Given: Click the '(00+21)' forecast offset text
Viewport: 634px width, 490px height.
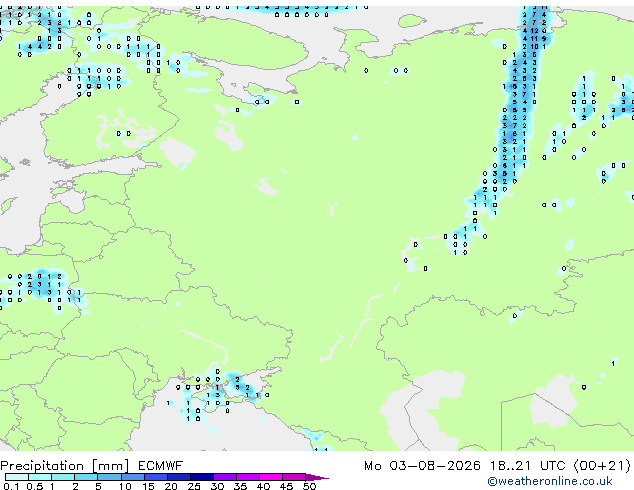Looking at the screenshot, I should click(x=602, y=465).
